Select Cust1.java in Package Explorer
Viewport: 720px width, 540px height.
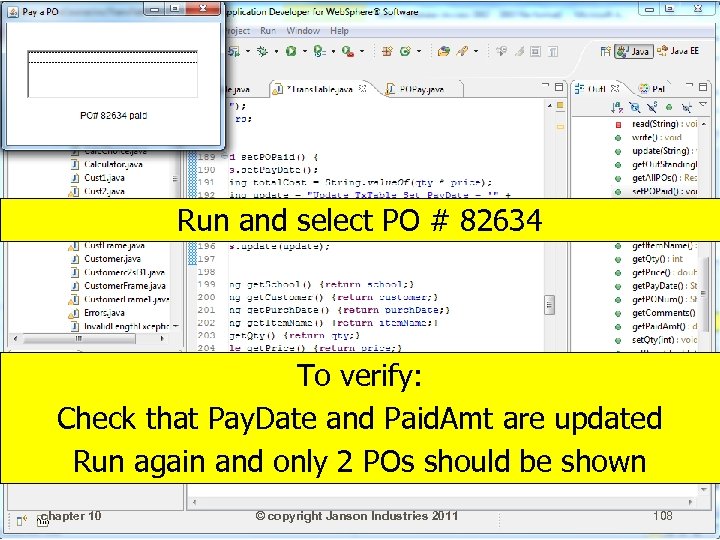104,178
